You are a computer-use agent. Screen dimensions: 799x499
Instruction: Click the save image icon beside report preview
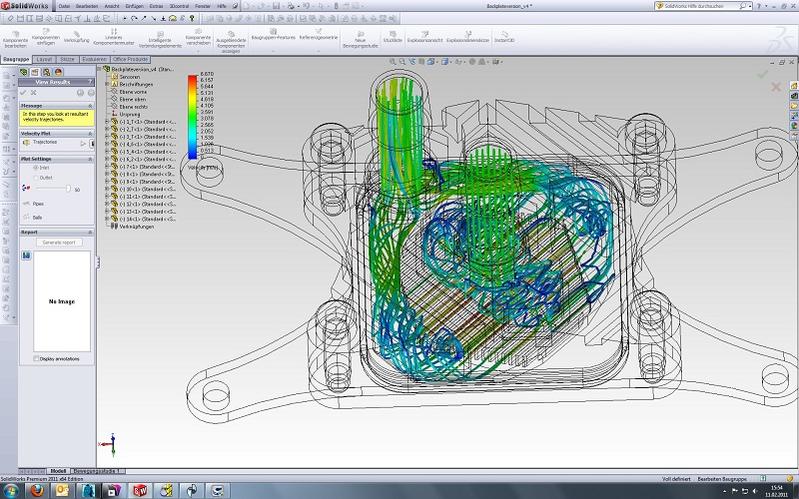tap(26, 255)
